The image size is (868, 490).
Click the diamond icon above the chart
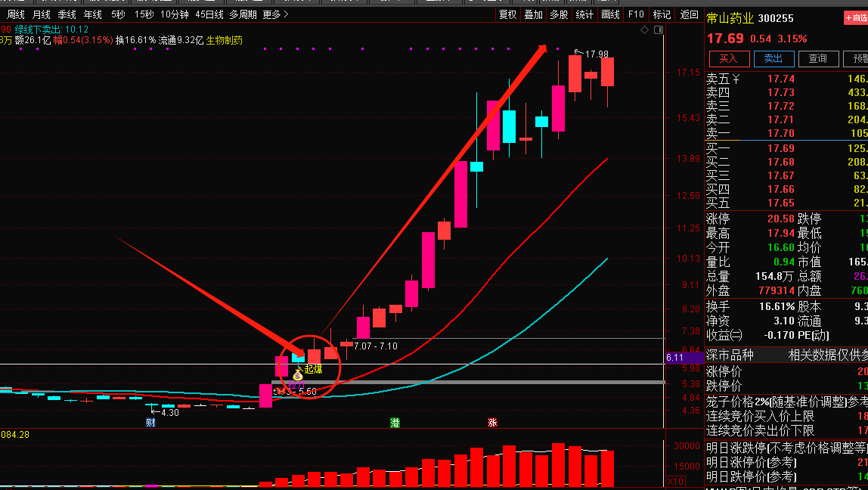644,30
